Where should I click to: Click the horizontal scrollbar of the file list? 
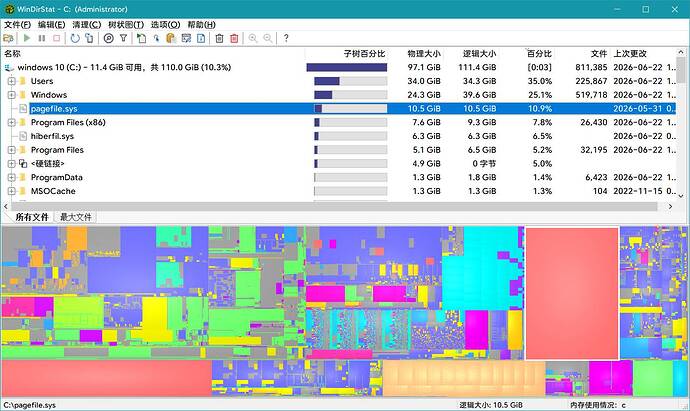tap(334, 206)
